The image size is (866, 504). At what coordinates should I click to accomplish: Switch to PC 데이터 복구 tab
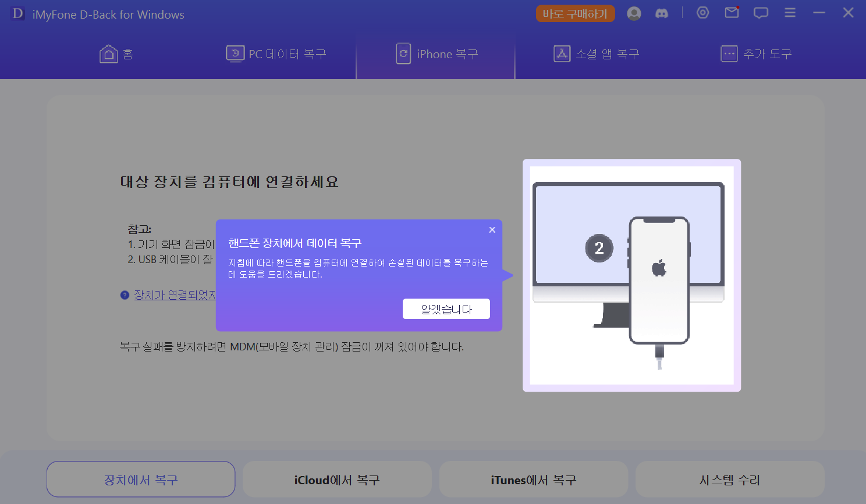(276, 54)
